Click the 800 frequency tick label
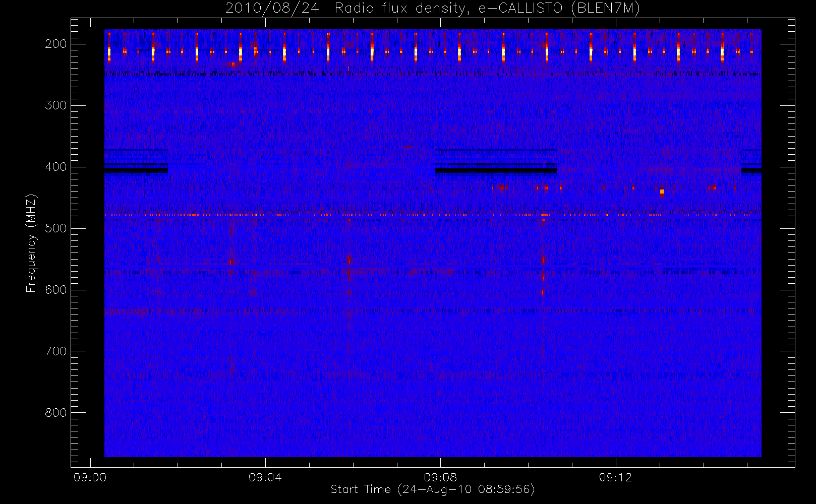 (x=55, y=413)
